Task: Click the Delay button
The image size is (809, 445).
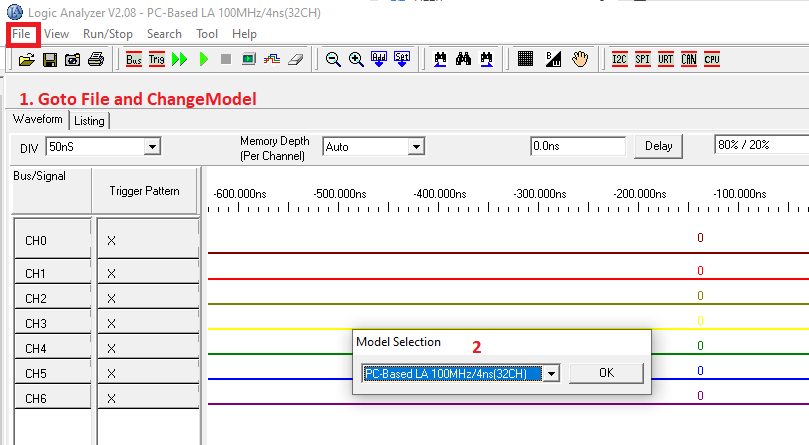Action: (658, 146)
